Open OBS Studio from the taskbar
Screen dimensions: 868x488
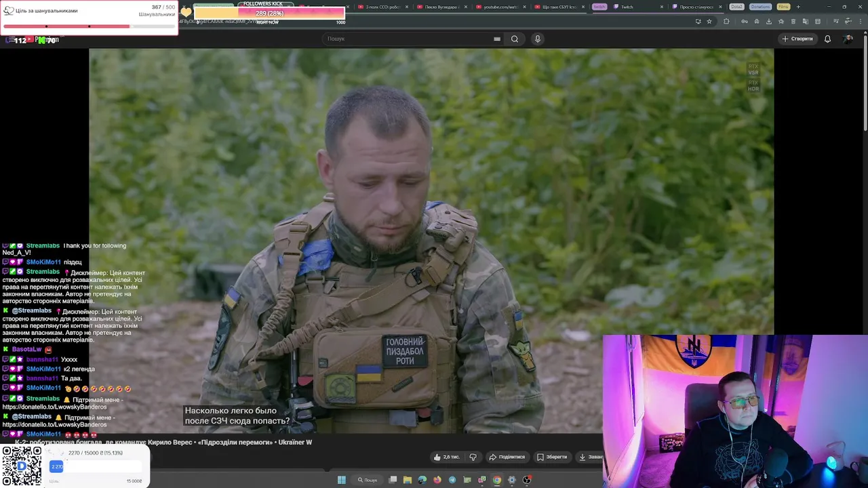527,480
